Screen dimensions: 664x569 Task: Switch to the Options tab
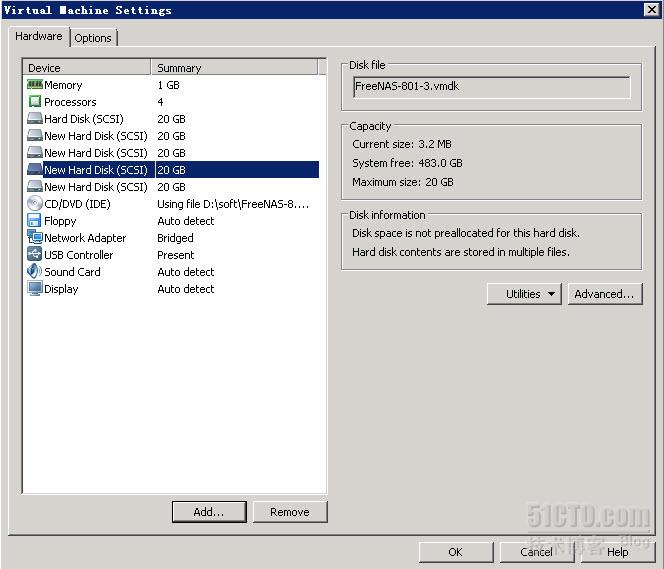coord(93,38)
